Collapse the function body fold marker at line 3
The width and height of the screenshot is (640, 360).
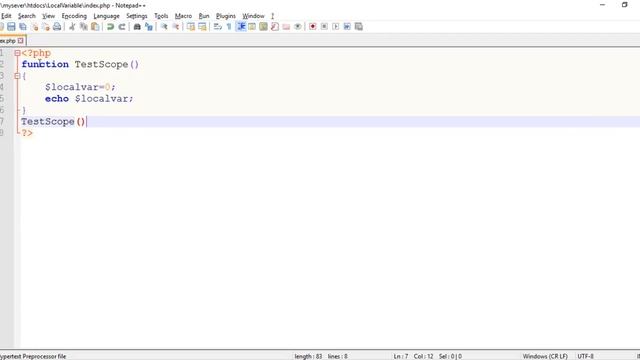click(x=17, y=76)
